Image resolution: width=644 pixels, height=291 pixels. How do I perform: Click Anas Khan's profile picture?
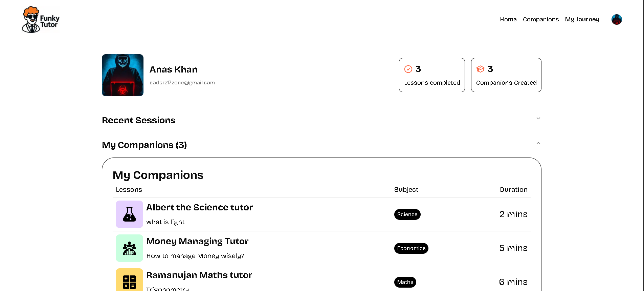[123, 75]
